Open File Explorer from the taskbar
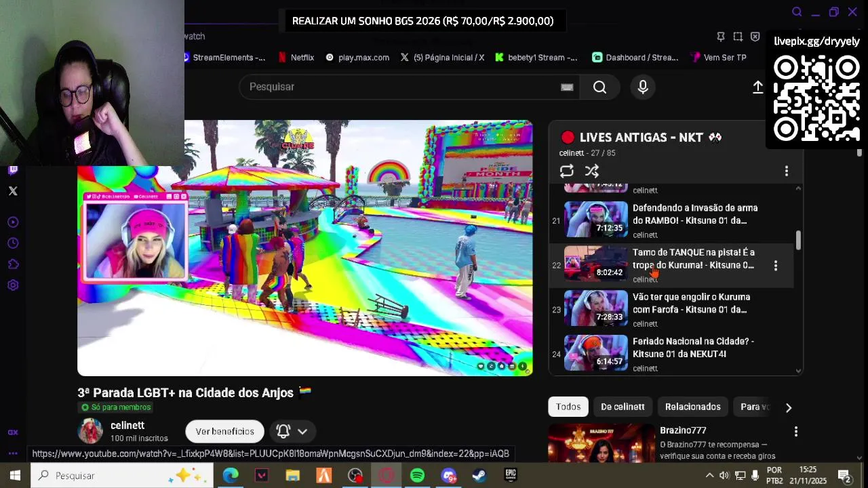 click(x=292, y=476)
